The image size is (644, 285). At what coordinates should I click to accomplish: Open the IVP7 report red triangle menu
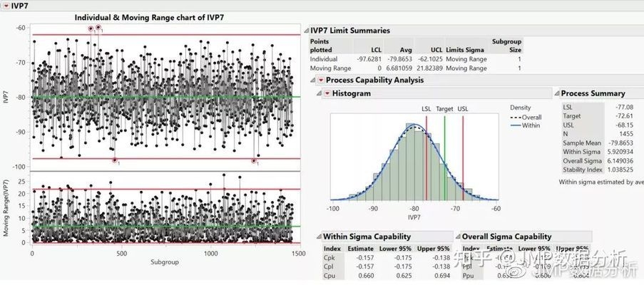coord(6,5)
